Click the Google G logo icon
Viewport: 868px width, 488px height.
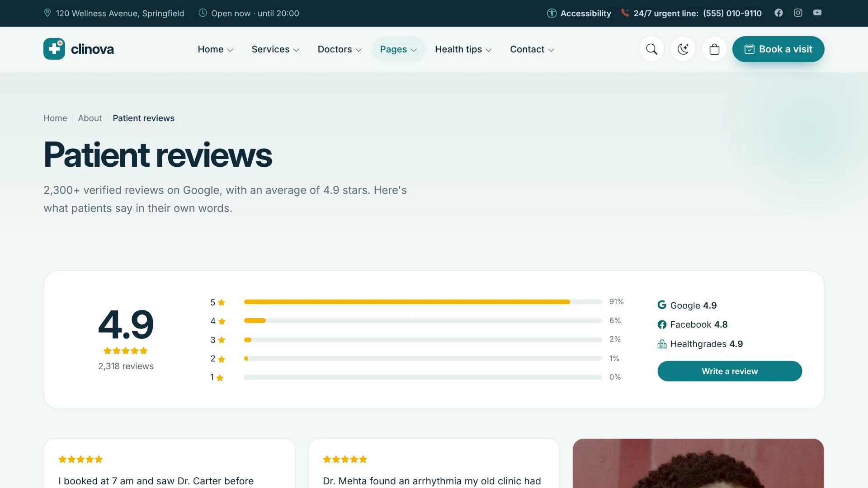(662, 305)
